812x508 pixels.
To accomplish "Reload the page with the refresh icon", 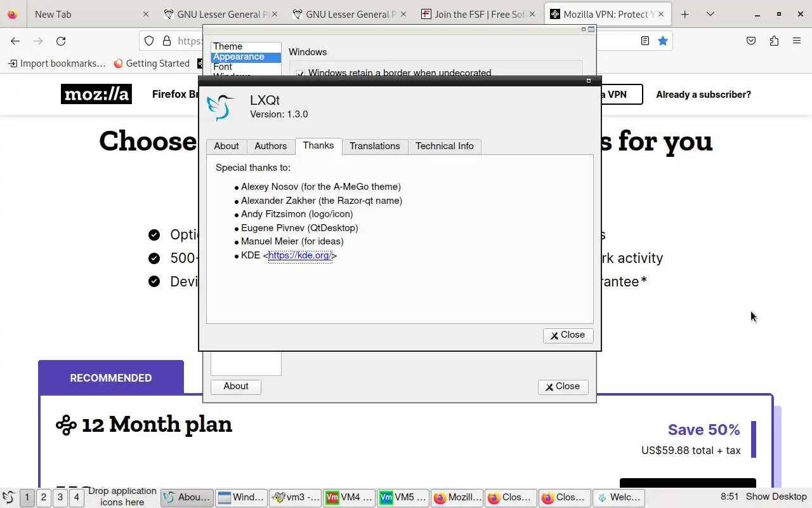I will pyautogui.click(x=61, y=41).
